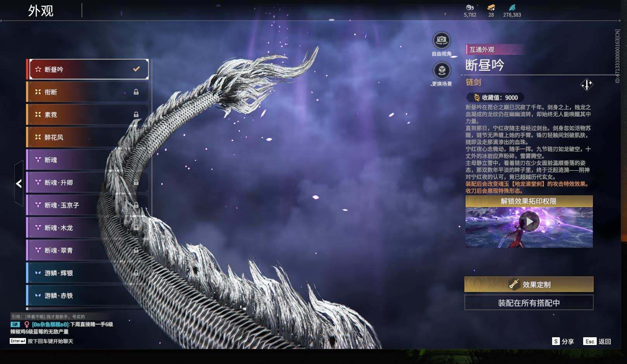Click the 装配在所有搭配中 button
Viewport: 627px width, 364px height.
529,303
